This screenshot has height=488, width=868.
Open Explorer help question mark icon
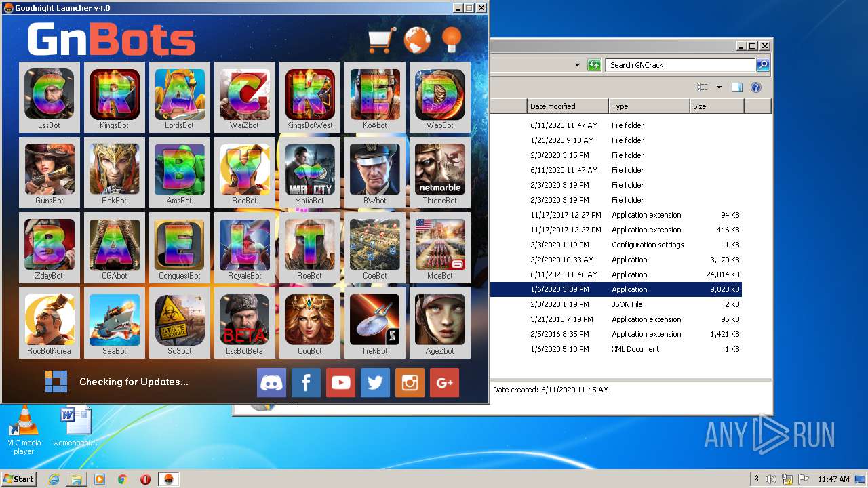pyautogui.click(x=756, y=87)
